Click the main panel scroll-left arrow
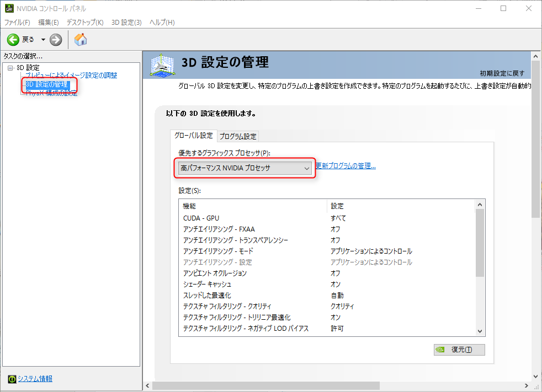 tap(147, 385)
